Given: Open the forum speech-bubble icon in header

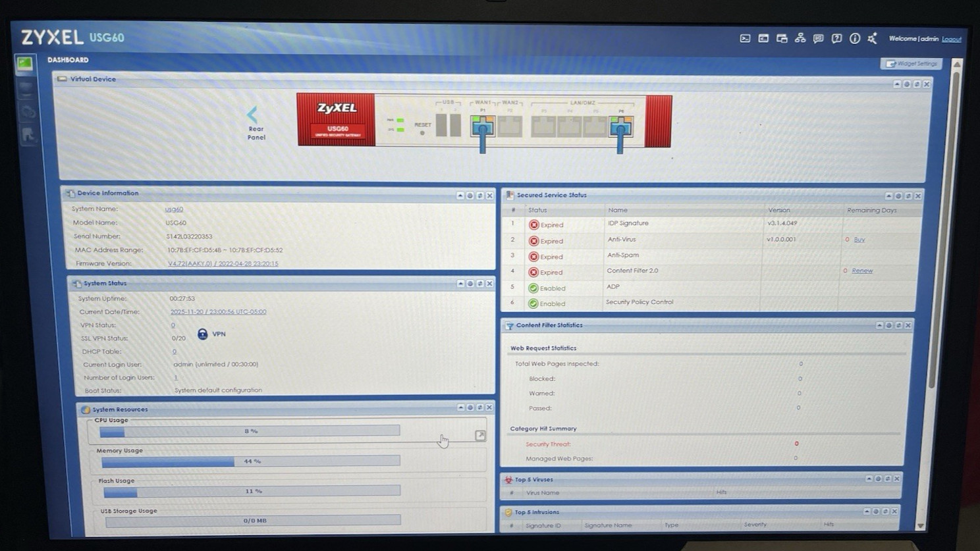Looking at the screenshot, I should click(819, 38).
